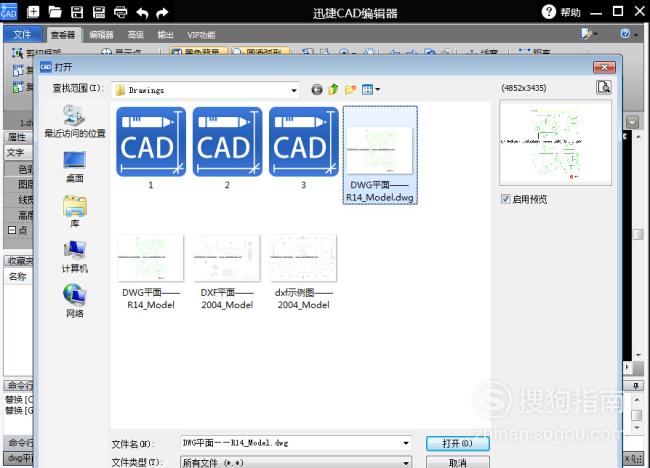
Task: Open the blue help dropdown in ribbon
Action: pos(629,34)
